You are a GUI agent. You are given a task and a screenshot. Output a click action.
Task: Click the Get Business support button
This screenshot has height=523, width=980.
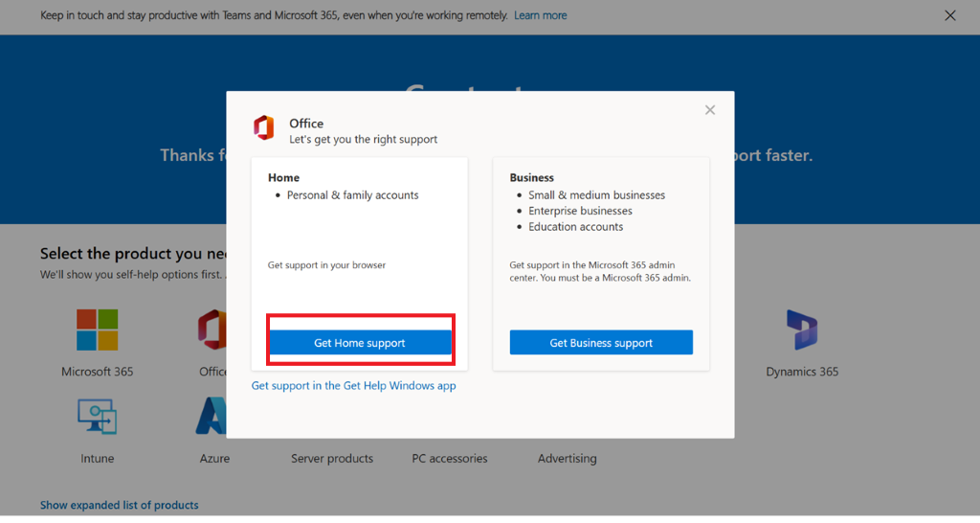[x=601, y=343]
